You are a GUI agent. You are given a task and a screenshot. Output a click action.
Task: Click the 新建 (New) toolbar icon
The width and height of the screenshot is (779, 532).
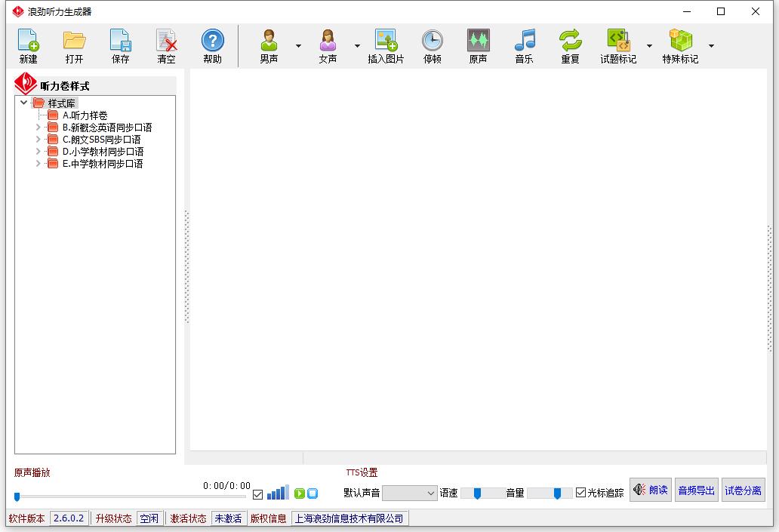29,40
